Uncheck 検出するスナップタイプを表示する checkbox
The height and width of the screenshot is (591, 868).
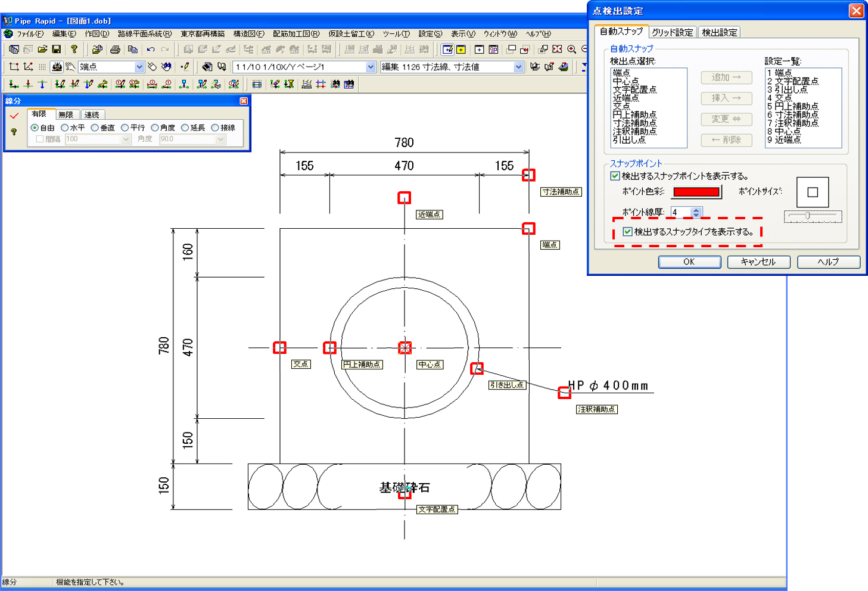tap(627, 232)
